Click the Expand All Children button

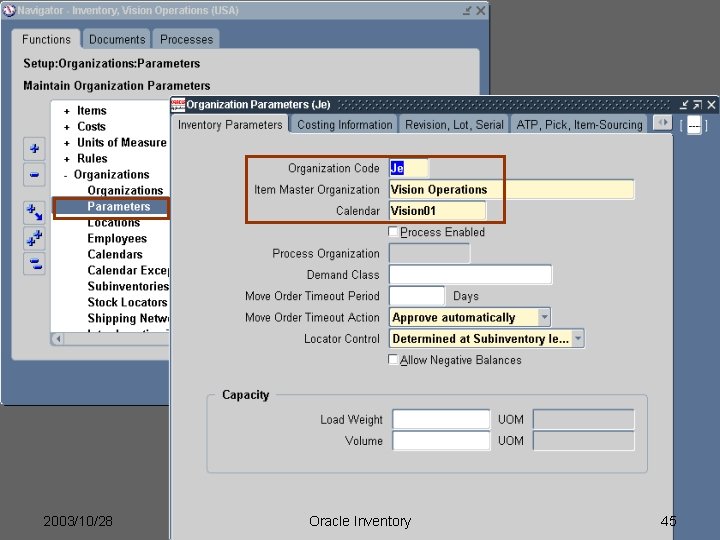34,213
